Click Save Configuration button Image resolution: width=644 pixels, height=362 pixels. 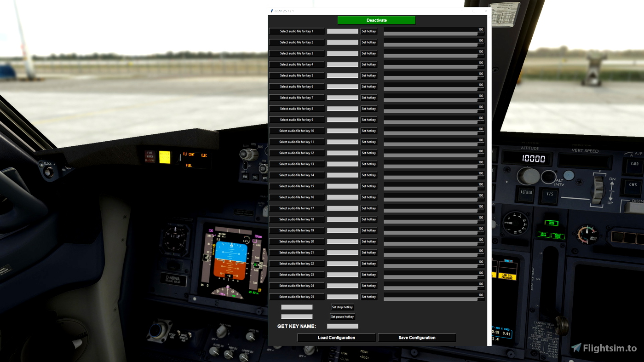tap(417, 338)
